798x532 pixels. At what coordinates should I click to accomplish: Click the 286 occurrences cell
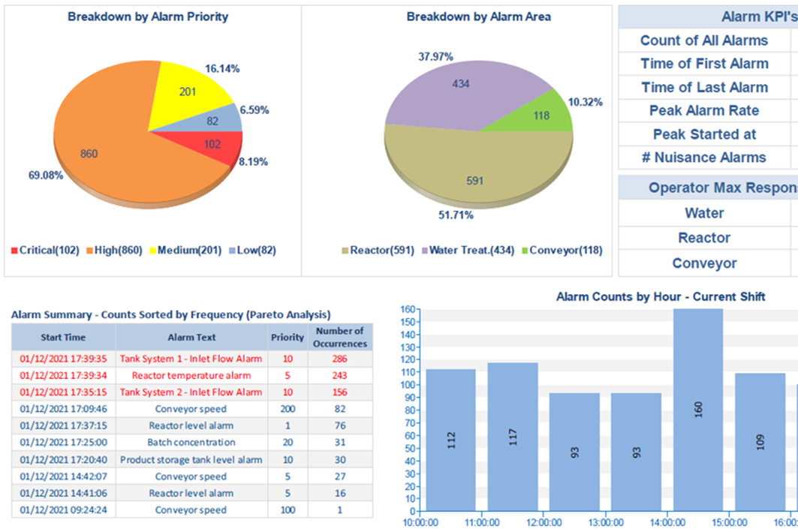340,359
